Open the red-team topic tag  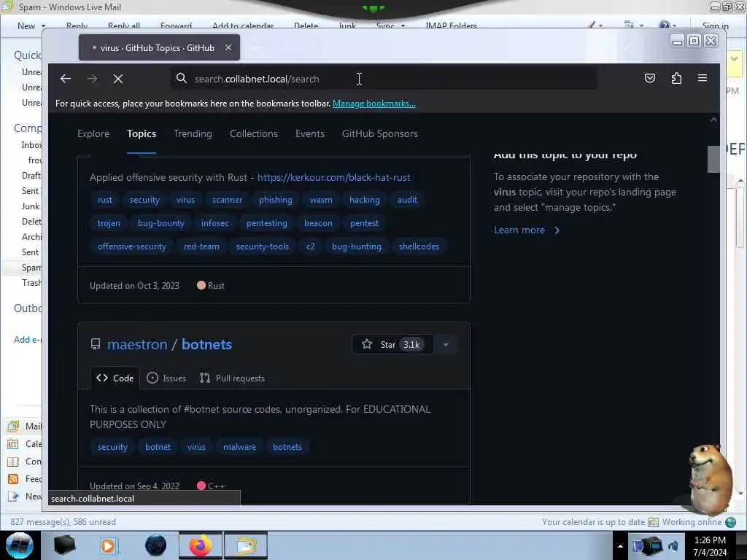[x=201, y=246]
